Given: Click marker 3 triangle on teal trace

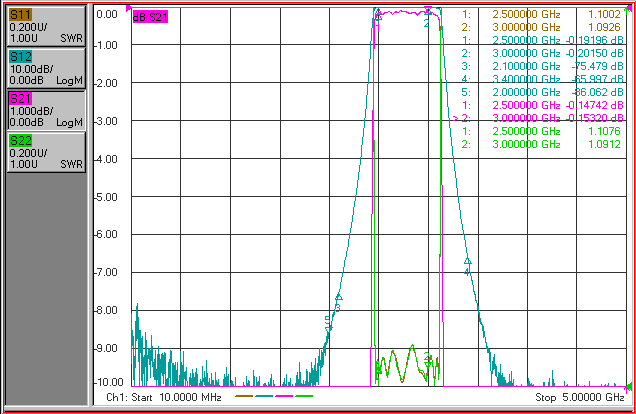Looking at the screenshot, I should click(339, 297).
